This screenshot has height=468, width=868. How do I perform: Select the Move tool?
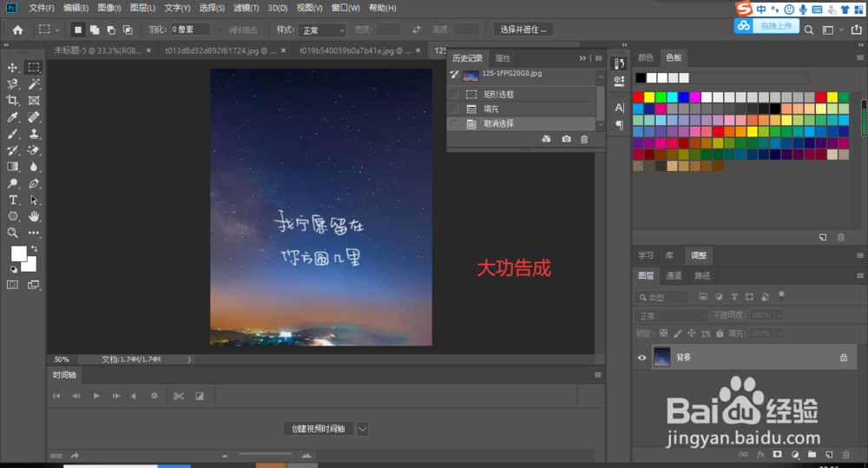point(12,68)
